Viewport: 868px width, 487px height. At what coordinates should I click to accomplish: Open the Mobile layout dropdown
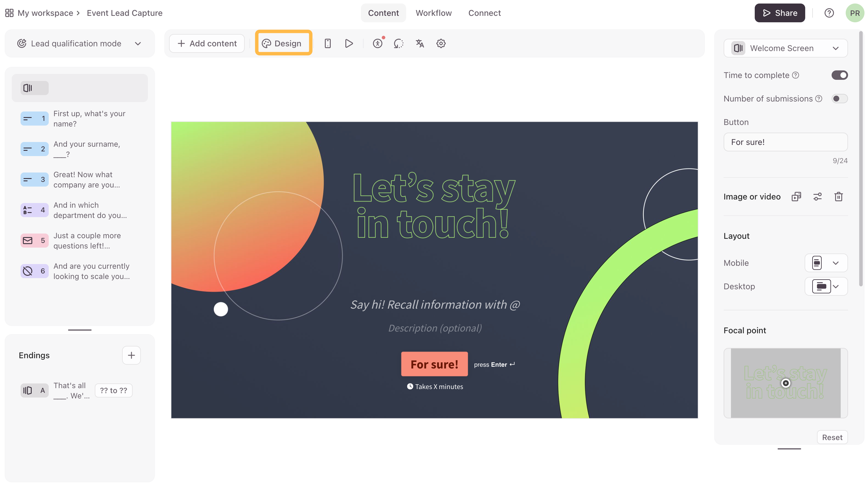click(826, 263)
